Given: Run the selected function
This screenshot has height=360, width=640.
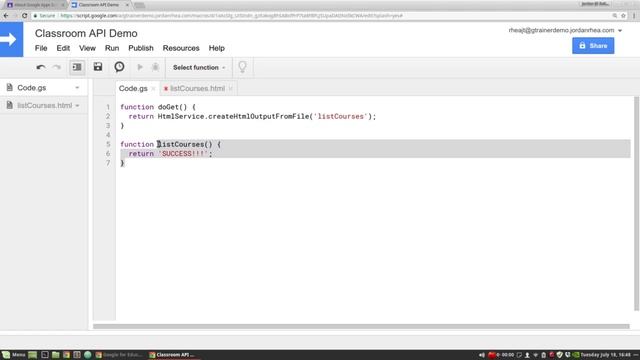Looking at the screenshot, I should point(140,67).
